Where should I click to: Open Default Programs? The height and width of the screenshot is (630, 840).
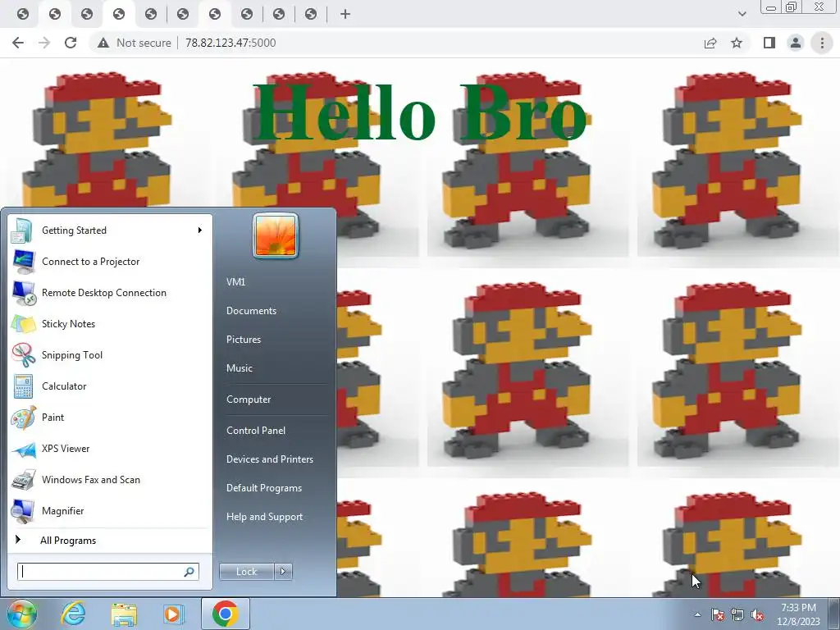(264, 488)
